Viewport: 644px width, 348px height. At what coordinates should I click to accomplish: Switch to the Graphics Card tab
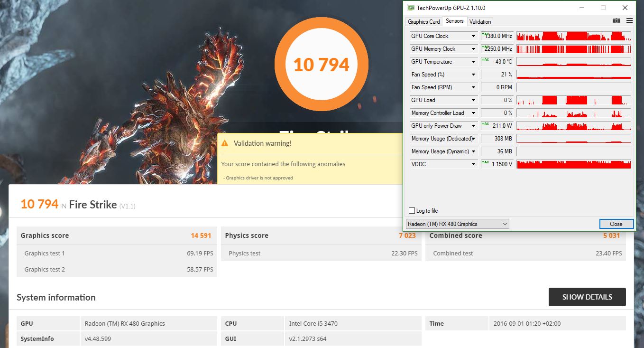424,22
